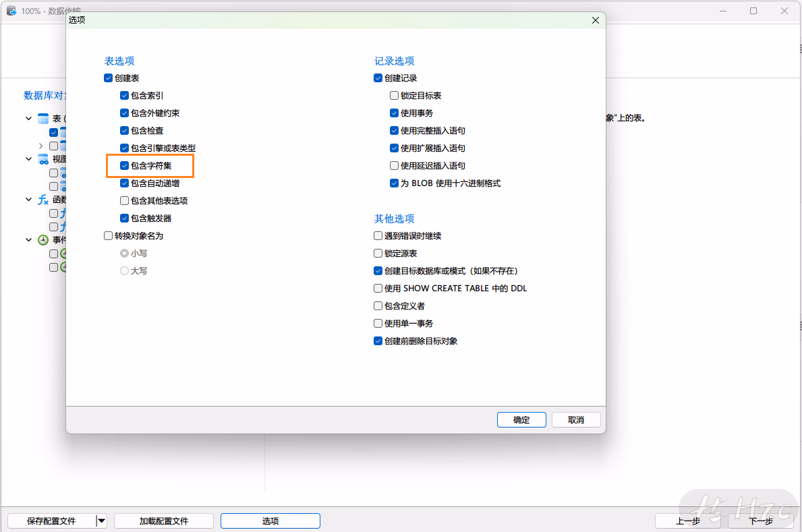Toggle 使用完整插入语句 checkbox
Image resolution: width=802 pixels, height=532 pixels.
394,130
